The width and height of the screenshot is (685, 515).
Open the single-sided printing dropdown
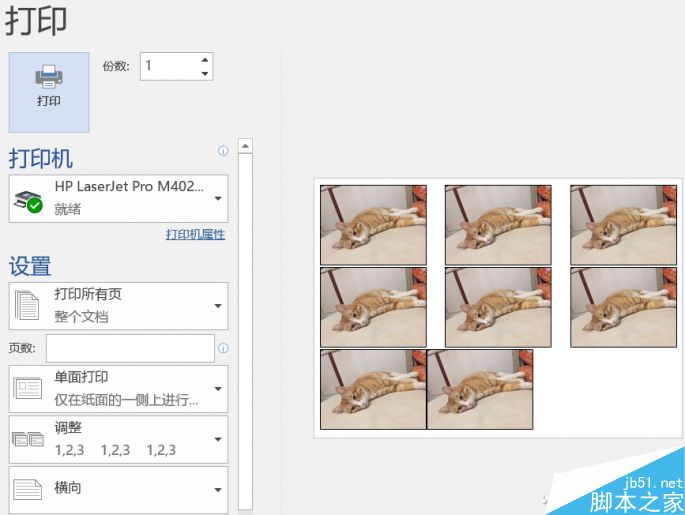118,389
